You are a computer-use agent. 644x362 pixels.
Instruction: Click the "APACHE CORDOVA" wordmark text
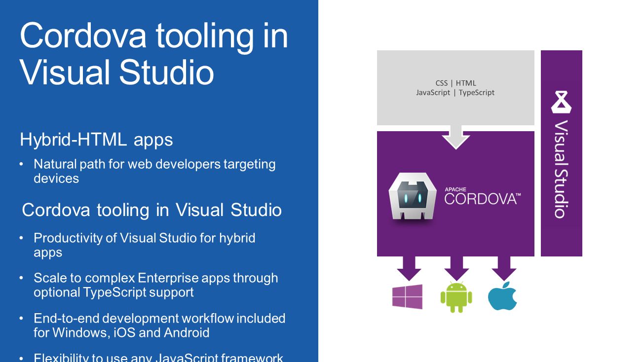click(x=482, y=197)
